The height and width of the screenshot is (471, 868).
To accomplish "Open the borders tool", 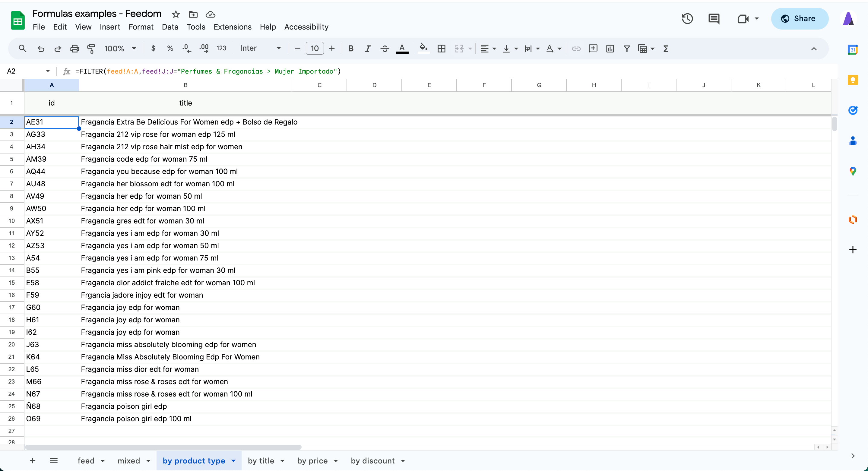I will coord(442,49).
